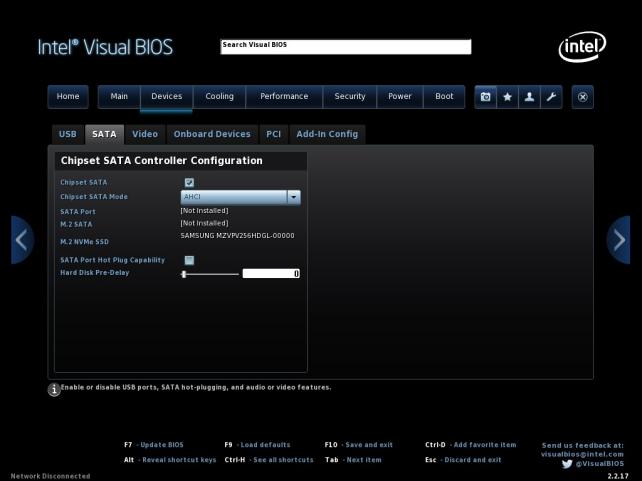This screenshot has width=642, height=481.
Task: Click the Search Visual BIOS field
Action: 345,46
